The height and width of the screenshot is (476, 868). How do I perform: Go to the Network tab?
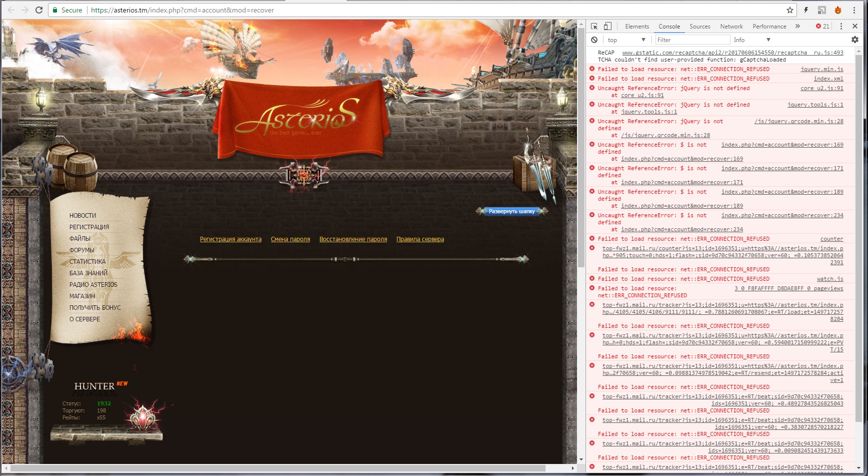pyautogui.click(x=731, y=27)
